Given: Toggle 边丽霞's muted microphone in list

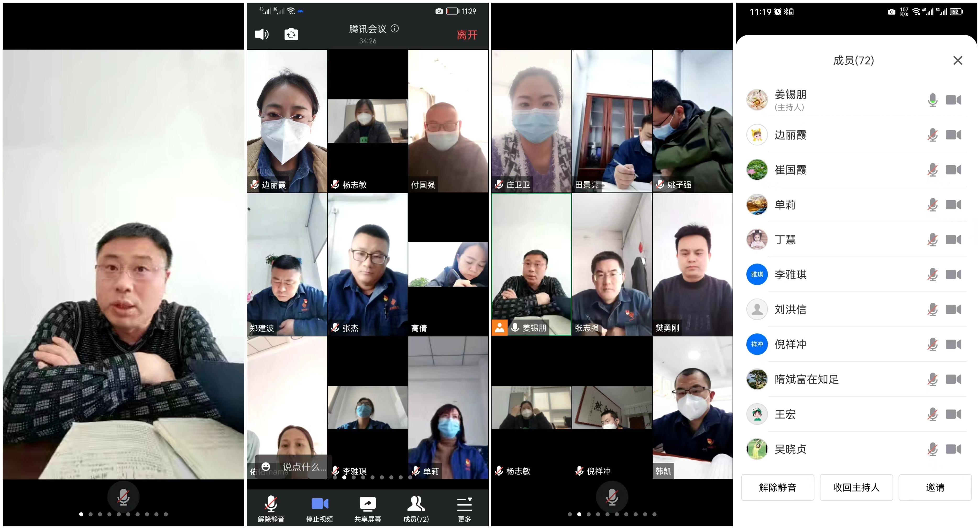Looking at the screenshot, I should click(932, 135).
